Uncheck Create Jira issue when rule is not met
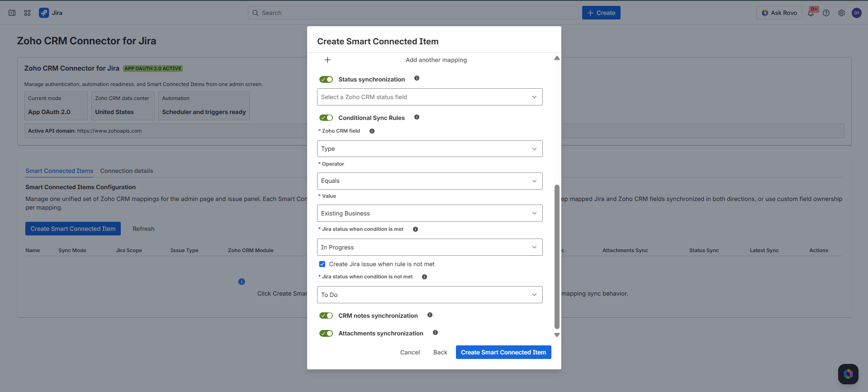 tap(322, 264)
